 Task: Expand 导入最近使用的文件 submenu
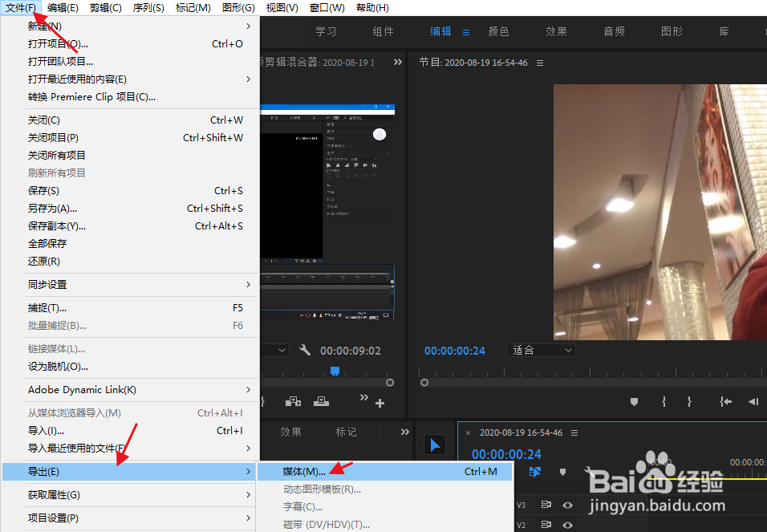[130, 449]
